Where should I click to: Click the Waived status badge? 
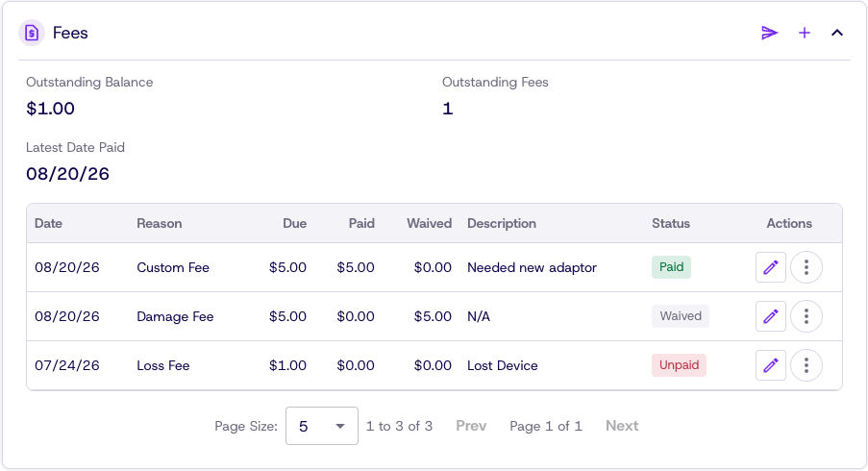point(681,316)
